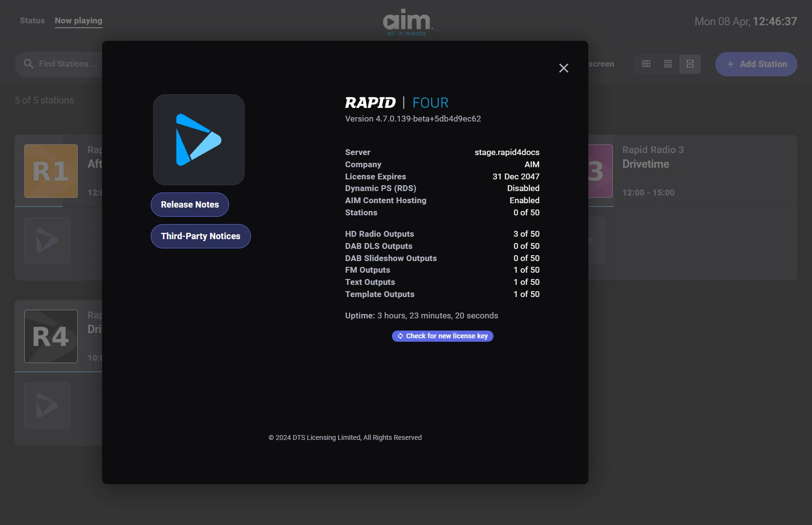Click the Uptime text line
This screenshot has width=812, height=525.
click(422, 315)
